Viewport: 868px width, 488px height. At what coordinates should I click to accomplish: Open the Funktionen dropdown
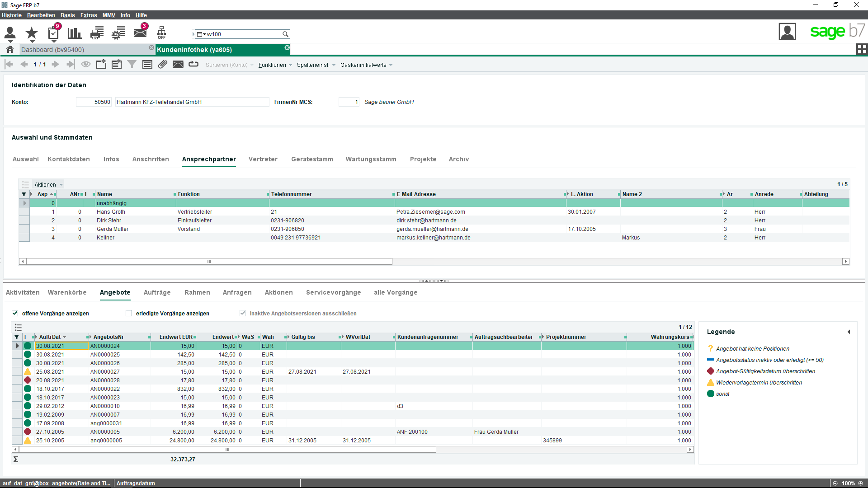[x=275, y=65]
